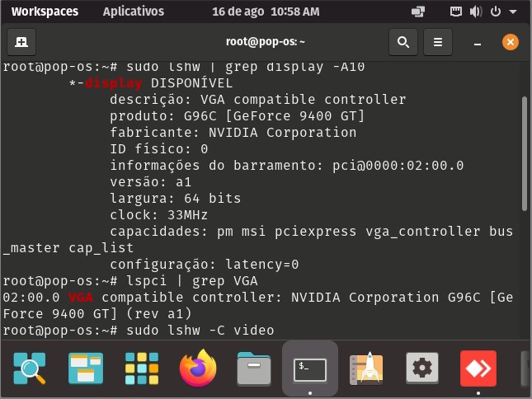The height and width of the screenshot is (399, 532).
Task: Open Settings gear from the dock
Action: (x=422, y=368)
